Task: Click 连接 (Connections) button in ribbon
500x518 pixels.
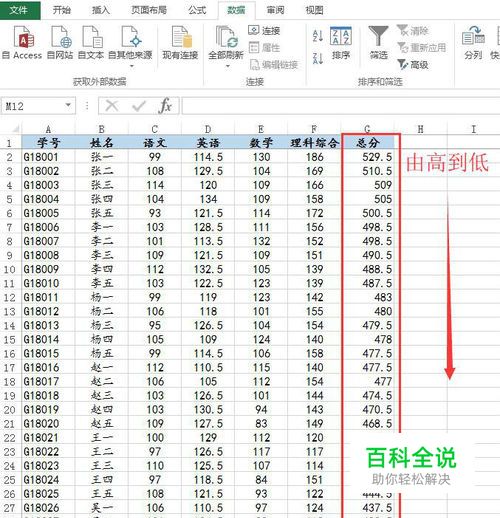Action: (x=264, y=31)
